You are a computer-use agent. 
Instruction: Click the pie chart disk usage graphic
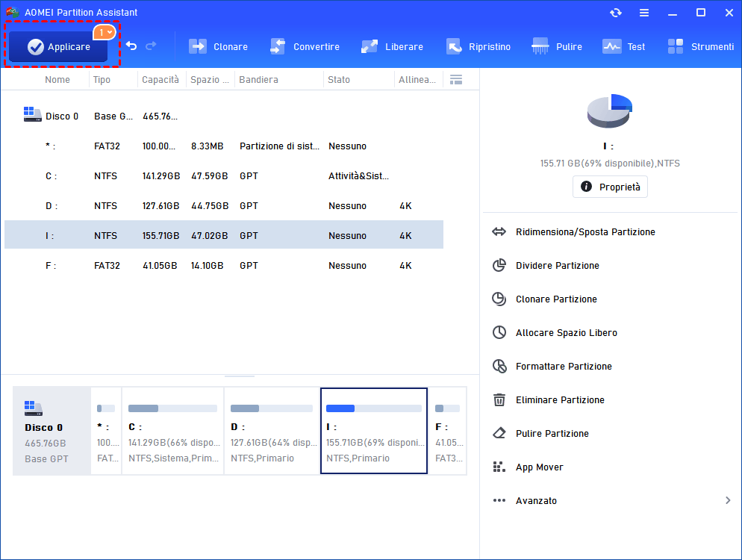pos(609,111)
